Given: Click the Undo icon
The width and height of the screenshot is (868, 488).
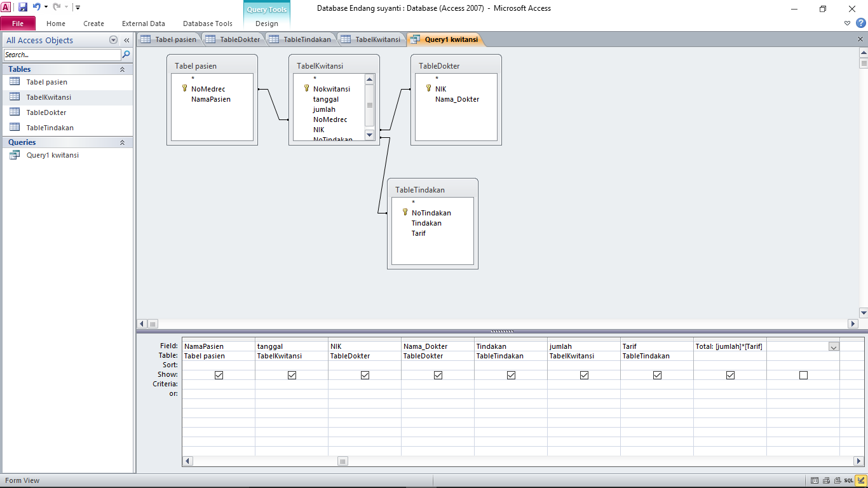Looking at the screenshot, I should pos(37,6).
